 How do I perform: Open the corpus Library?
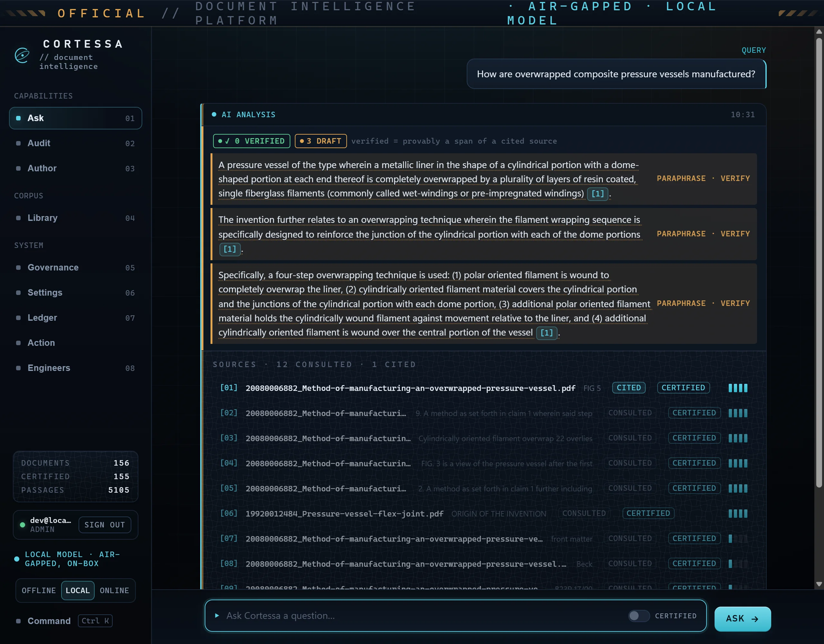(x=75, y=218)
